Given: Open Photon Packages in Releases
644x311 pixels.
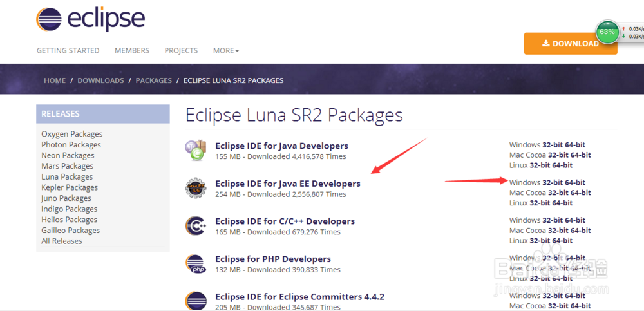Looking at the screenshot, I should click(71, 145).
